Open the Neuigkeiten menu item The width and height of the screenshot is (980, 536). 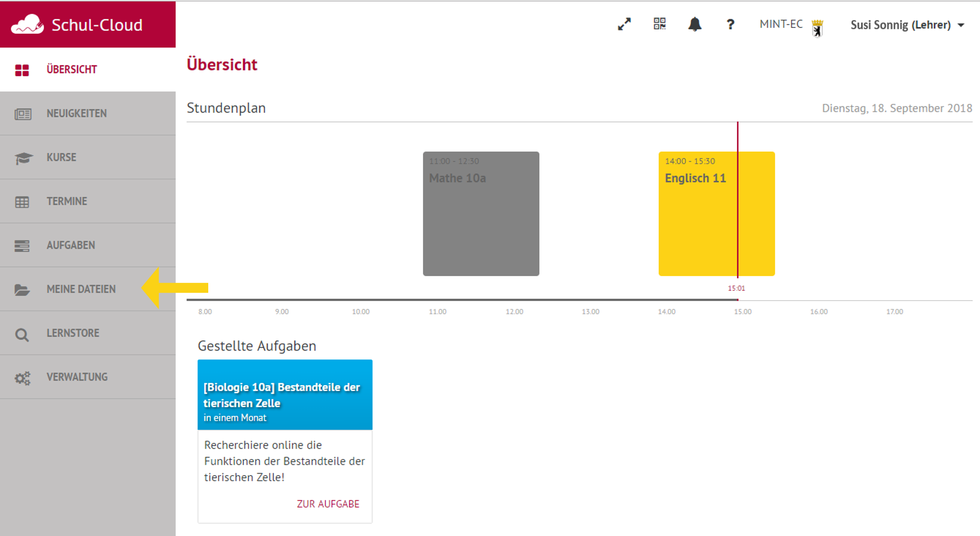[88, 113]
